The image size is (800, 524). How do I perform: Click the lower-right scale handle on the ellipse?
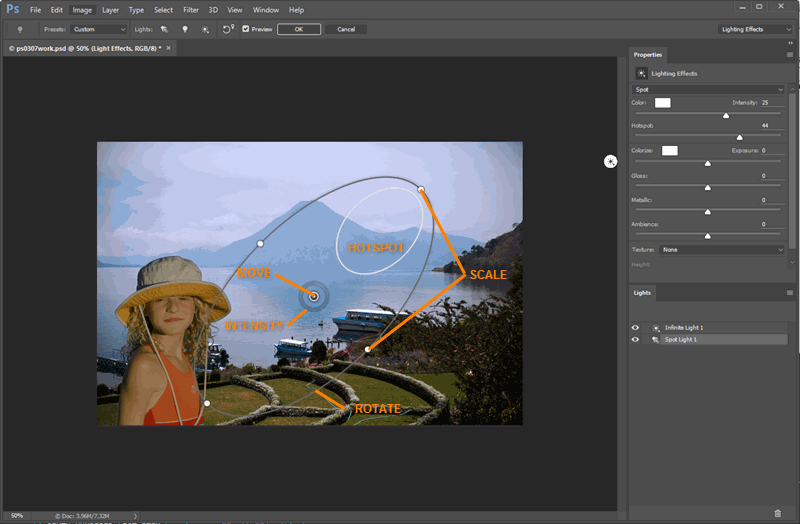[367, 350]
